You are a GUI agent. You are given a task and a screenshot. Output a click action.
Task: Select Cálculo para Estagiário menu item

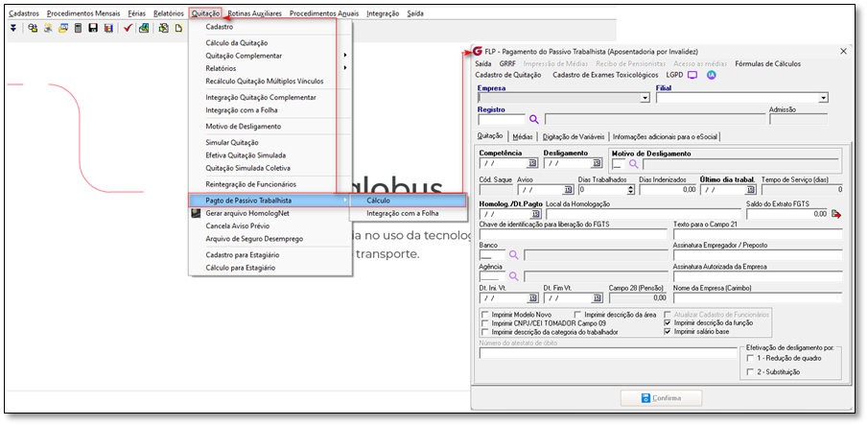240,268
